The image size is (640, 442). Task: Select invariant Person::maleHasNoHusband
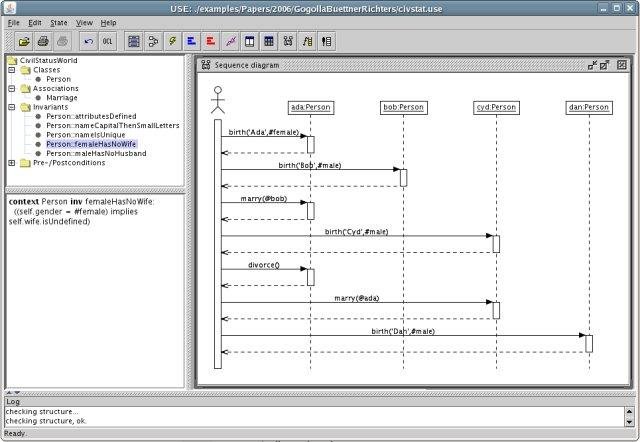pos(96,153)
